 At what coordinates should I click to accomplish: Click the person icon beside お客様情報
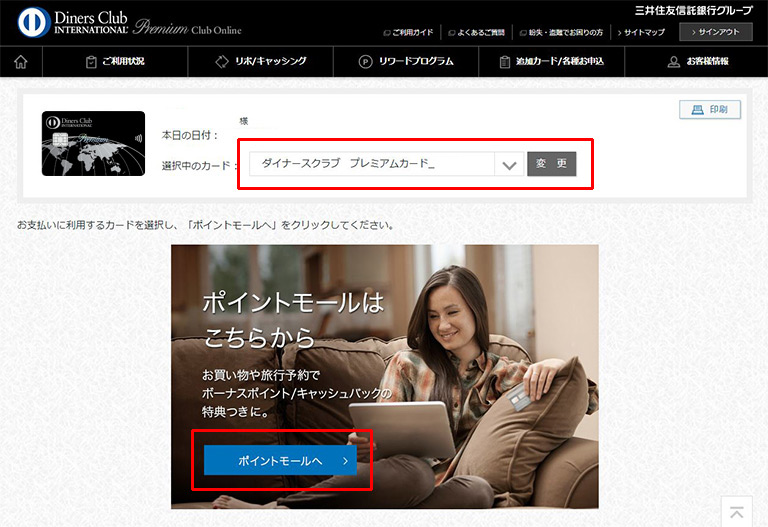(x=674, y=61)
